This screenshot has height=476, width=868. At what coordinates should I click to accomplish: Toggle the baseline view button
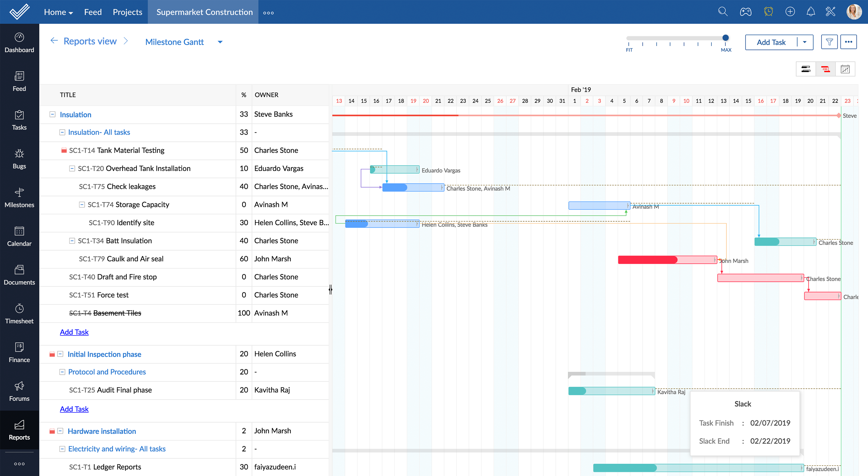(x=806, y=69)
